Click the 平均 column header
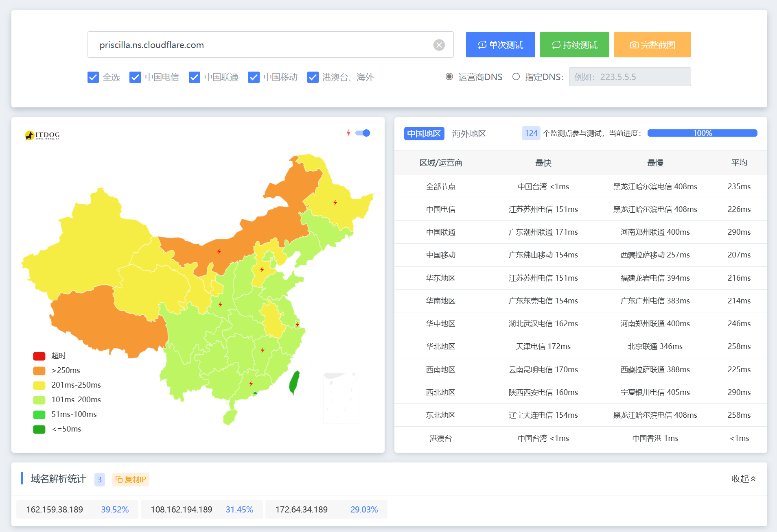The image size is (777, 532). pyautogui.click(x=739, y=163)
